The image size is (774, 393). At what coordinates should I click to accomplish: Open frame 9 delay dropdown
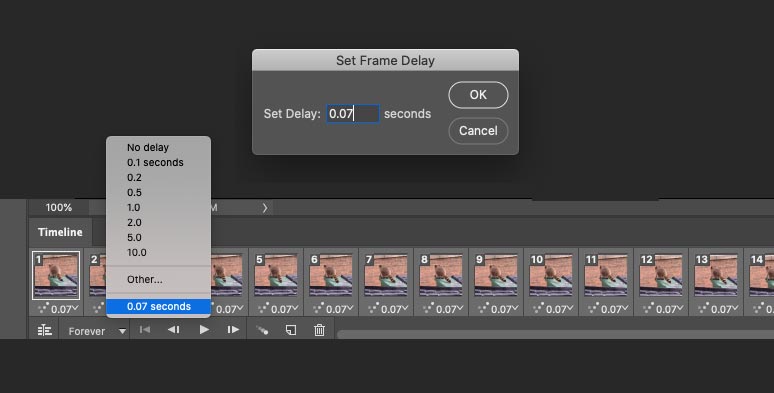[505, 309]
